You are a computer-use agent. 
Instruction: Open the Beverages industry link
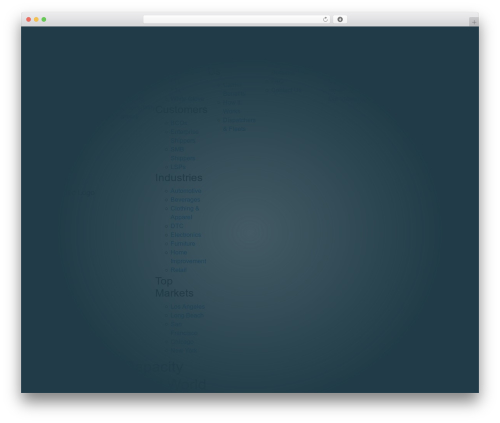[x=185, y=200]
